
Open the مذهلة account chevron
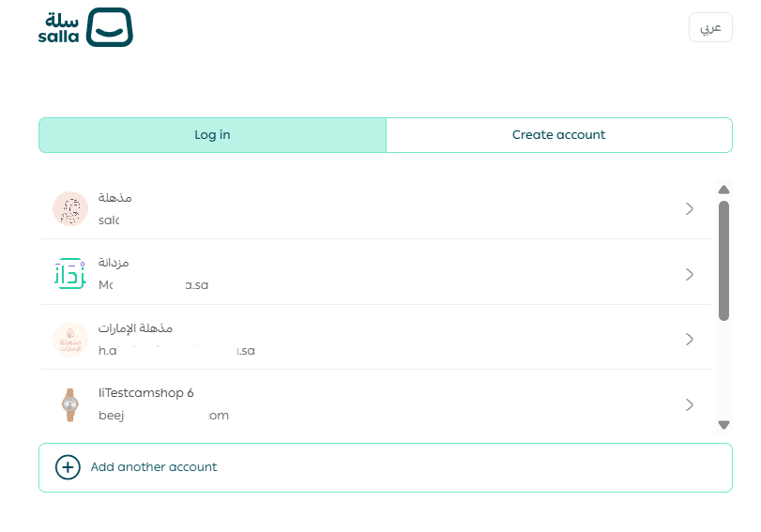690,208
